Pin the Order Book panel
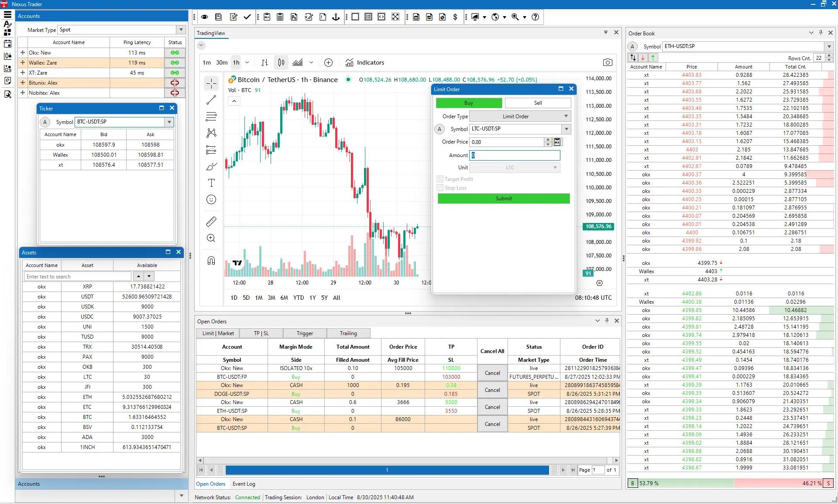The height and width of the screenshot is (504, 838). pyautogui.click(x=821, y=33)
